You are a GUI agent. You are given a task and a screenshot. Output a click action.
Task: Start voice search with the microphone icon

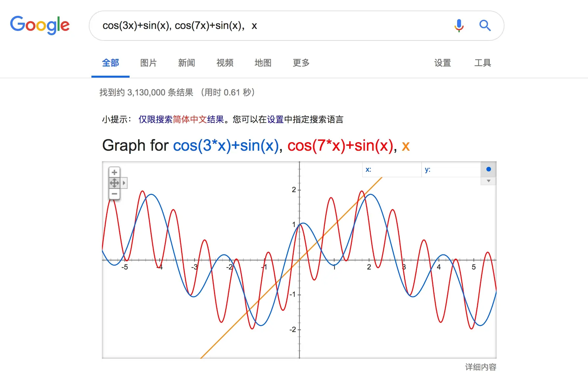point(459,25)
